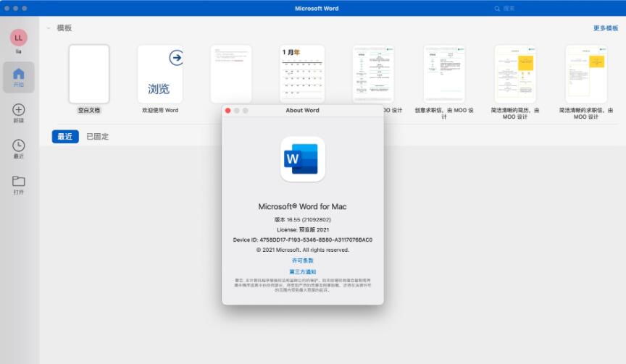Open the 许可条款 license terms link
The width and height of the screenshot is (626, 364).
pos(303,261)
